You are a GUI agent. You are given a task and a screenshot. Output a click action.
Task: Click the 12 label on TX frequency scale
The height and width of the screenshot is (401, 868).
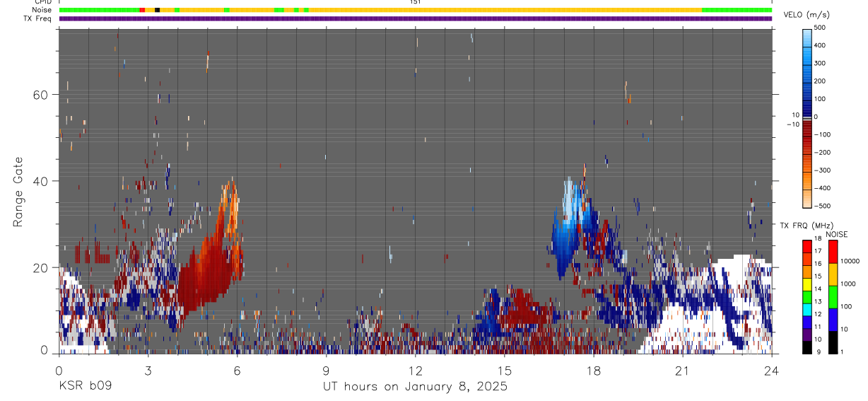pyautogui.click(x=817, y=314)
